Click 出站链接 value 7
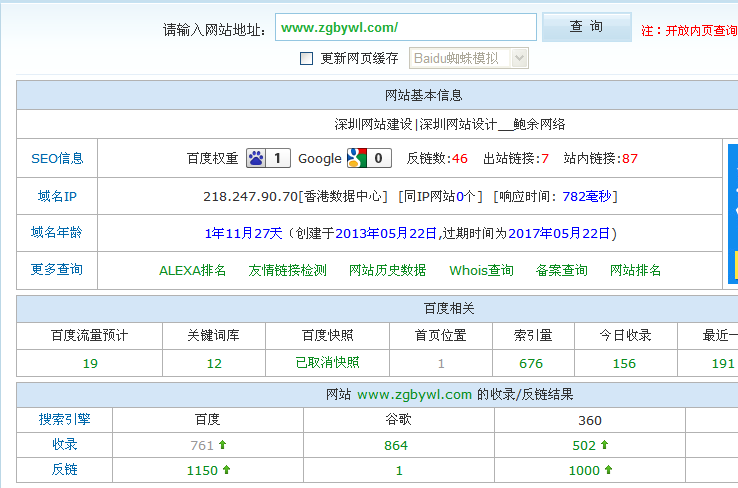 tap(545, 159)
